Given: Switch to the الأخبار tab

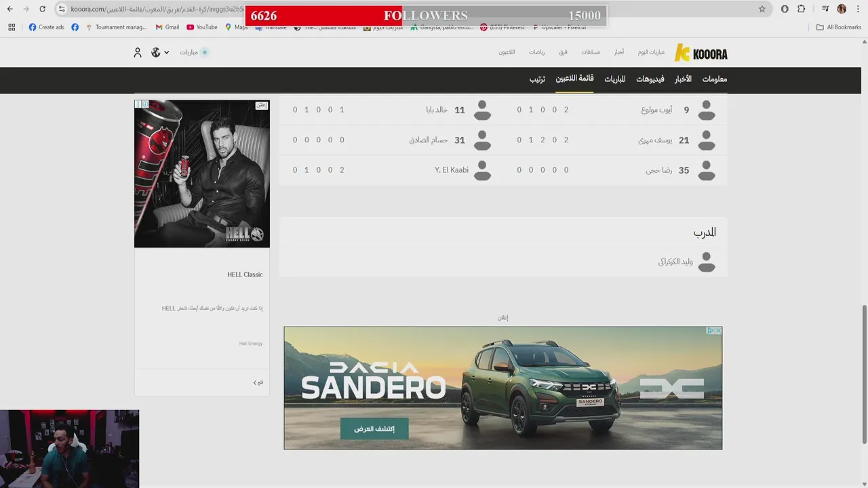Looking at the screenshot, I should pyautogui.click(x=683, y=79).
